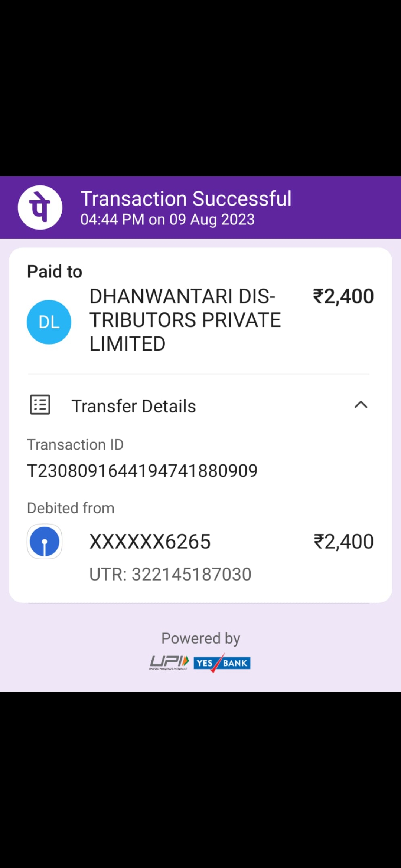This screenshot has height=868, width=401.
Task: Tap the debited ₹2,400 amount
Action: click(x=344, y=542)
